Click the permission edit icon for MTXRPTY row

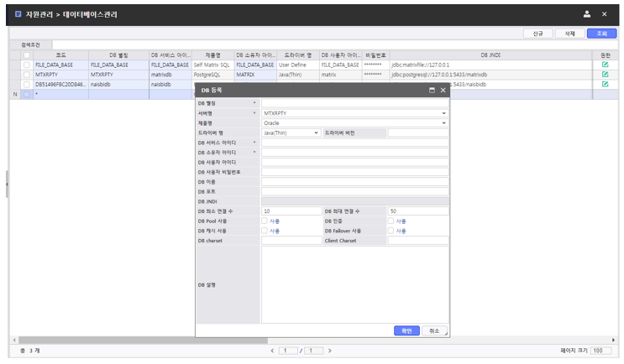[x=605, y=74]
